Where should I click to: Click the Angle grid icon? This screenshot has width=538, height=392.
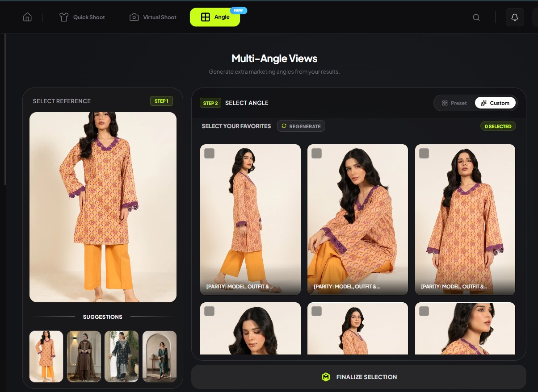[x=205, y=17]
